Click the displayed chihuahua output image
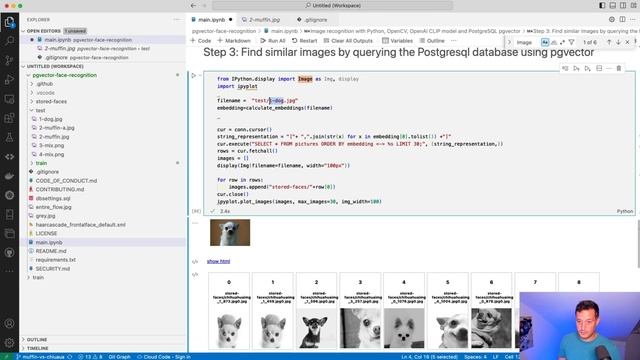This screenshot has width=640, height=360. click(230, 233)
